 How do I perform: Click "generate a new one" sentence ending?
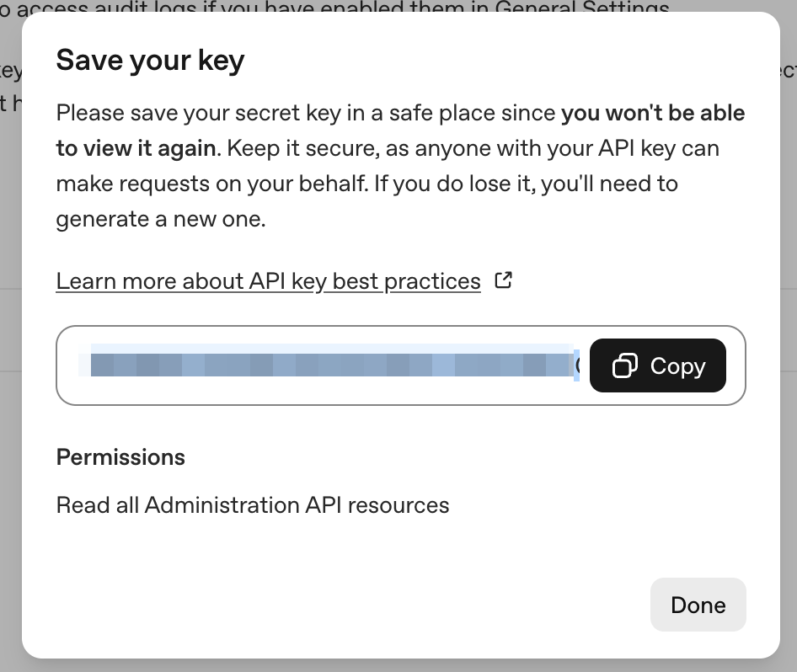160,220
